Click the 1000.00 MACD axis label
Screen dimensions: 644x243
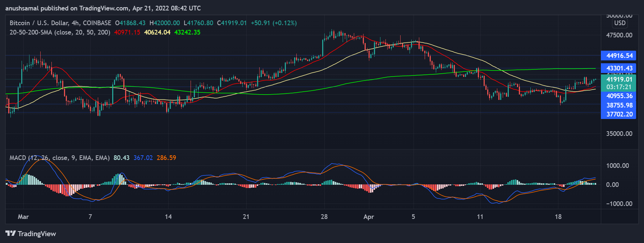pyautogui.click(x=617, y=166)
